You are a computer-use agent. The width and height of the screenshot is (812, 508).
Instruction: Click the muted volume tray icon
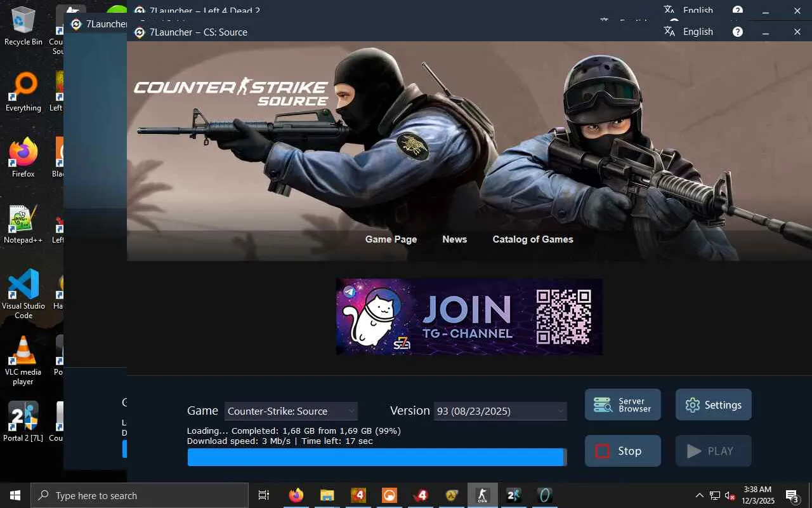(730, 495)
